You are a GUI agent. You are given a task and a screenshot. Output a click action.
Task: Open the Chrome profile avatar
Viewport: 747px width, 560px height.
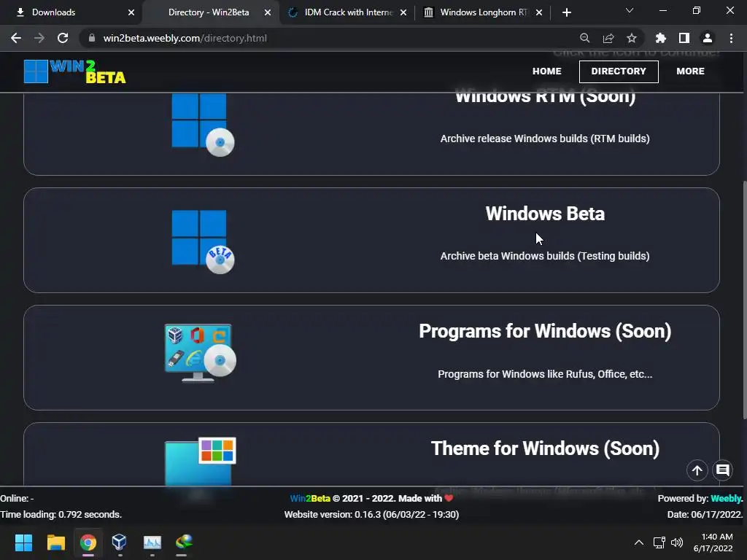click(708, 38)
